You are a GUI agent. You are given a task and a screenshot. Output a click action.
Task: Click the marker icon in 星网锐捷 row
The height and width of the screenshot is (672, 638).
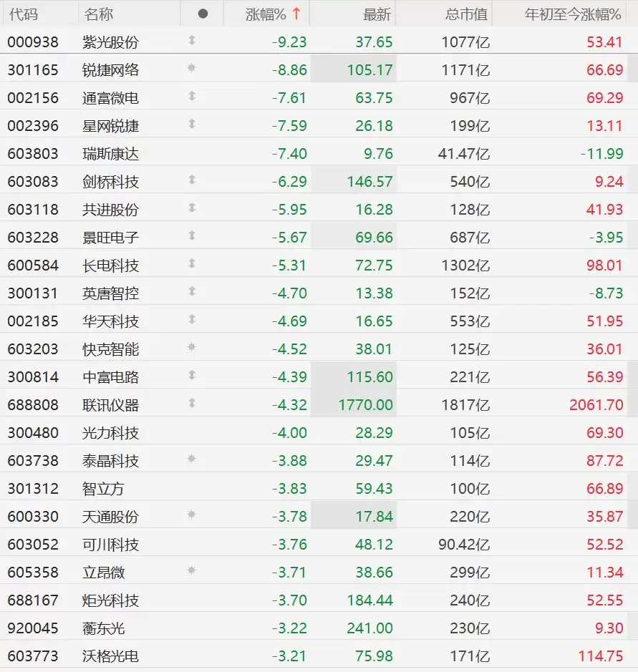[x=192, y=124]
